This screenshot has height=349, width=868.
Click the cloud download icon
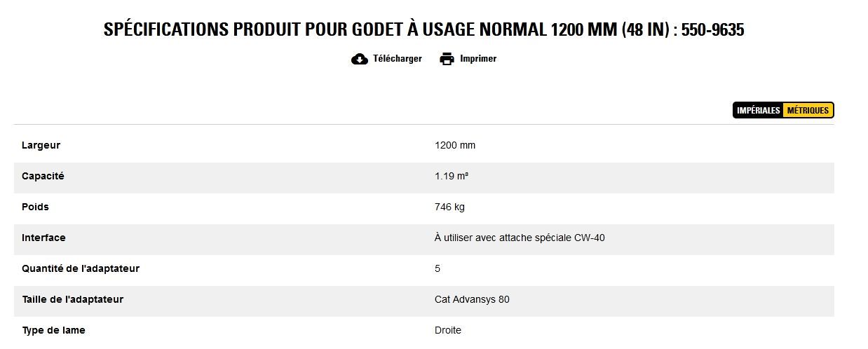[359, 59]
